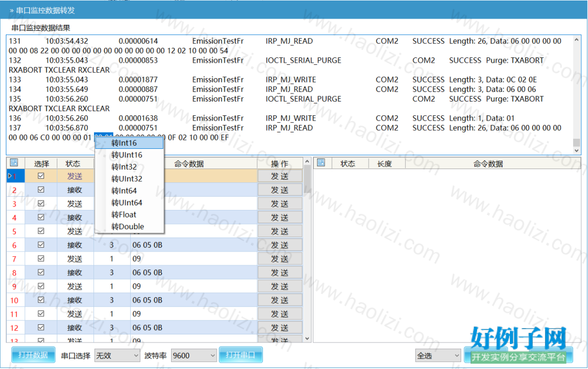Image resolution: width=588 pixels, height=369 pixels.
Task: Click 09 data cell in row 7
Action: (193, 259)
